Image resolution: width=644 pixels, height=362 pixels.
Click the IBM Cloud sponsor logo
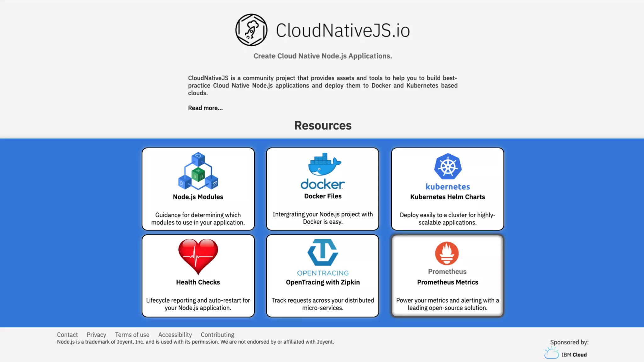tap(566, 354)
